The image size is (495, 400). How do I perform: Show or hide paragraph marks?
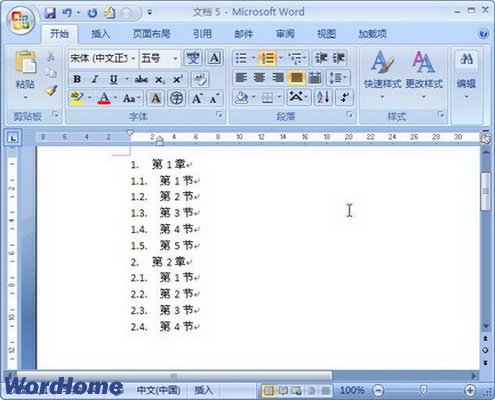(344, 98)
